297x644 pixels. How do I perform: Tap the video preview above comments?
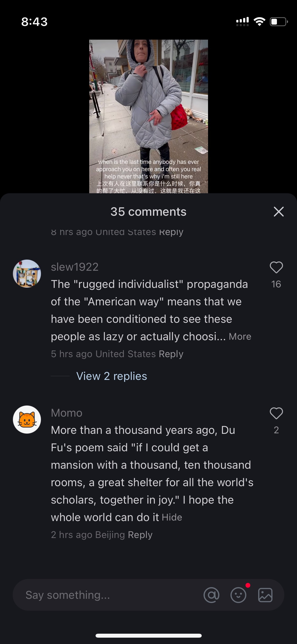pos(149,116)
